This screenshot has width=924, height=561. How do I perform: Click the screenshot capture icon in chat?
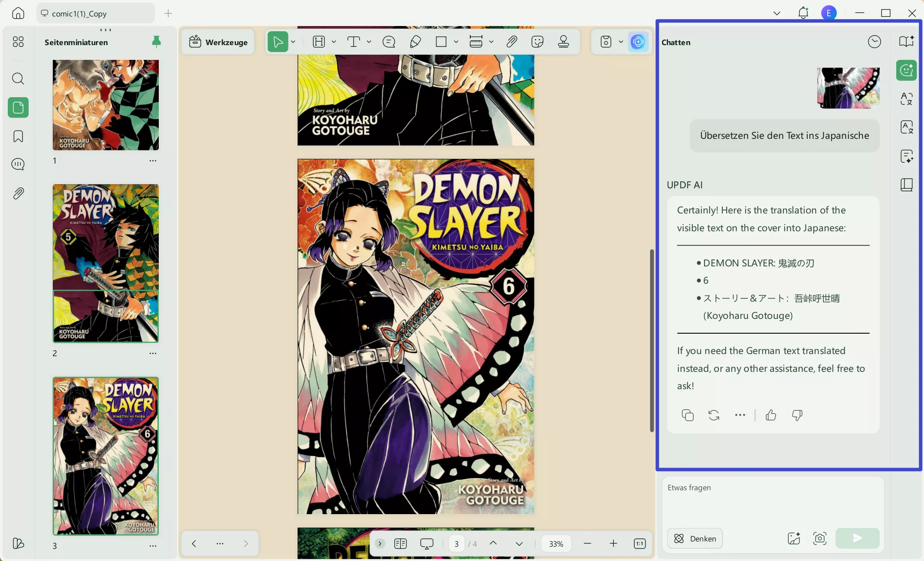(x=820, y=538)
